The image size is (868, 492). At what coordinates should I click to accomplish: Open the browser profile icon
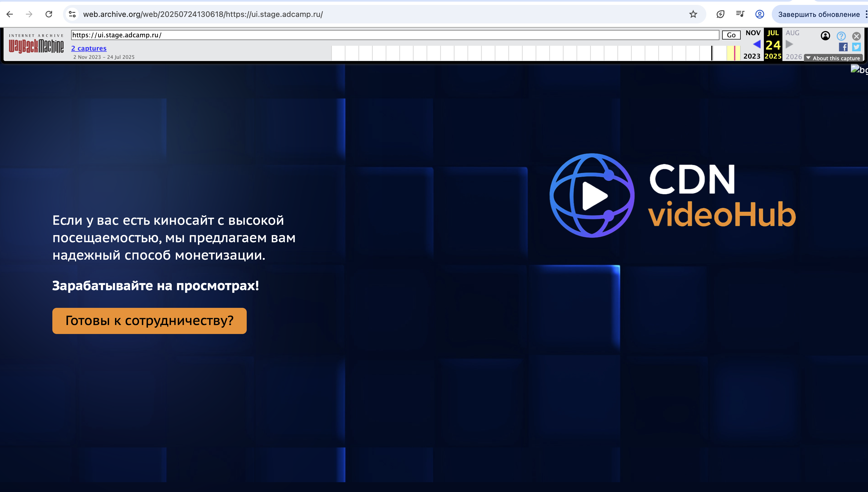coord(759,14)
